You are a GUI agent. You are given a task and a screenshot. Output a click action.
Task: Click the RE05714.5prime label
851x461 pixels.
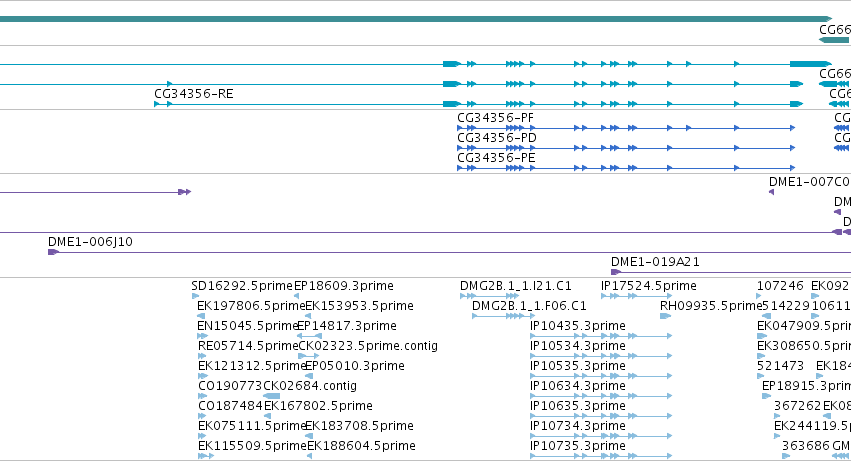(x=248, y=346)
